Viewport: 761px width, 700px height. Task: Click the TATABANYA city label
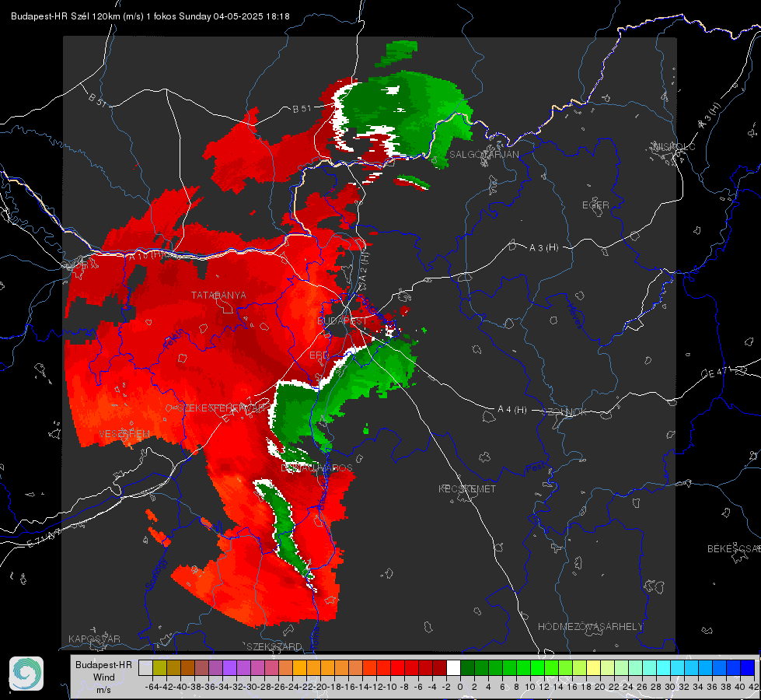(218, 296)
